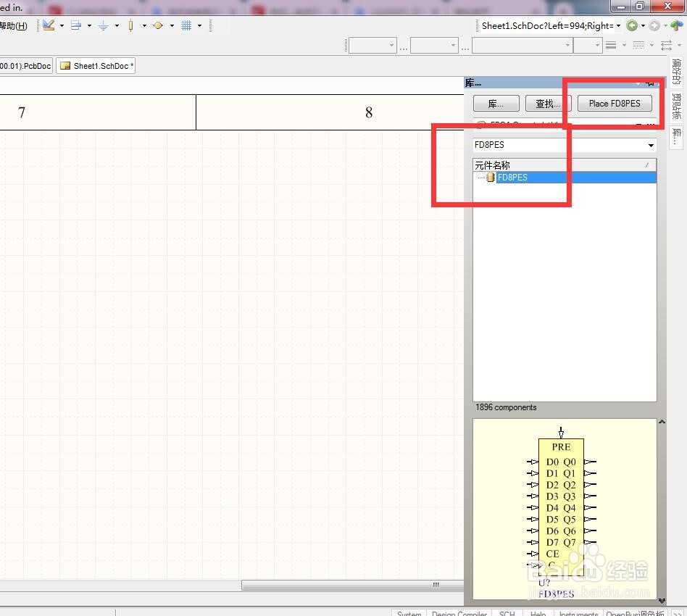This screenshot has width=687, height=616.
Task: Click the horizontal scrollbar thumb
Action: [x=353, y=586]
